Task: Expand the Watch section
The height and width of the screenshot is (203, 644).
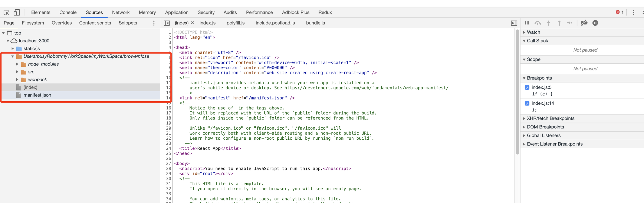Action: [524, 32]
